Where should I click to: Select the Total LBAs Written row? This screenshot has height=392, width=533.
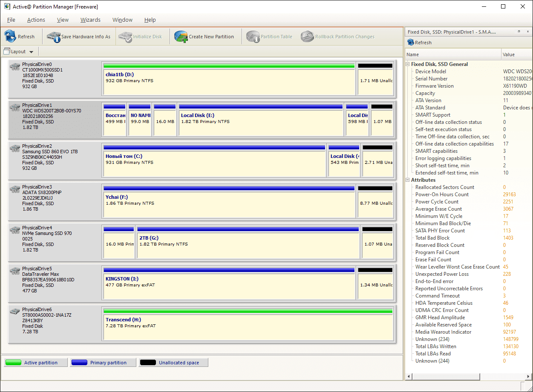(x=469, y=346)
